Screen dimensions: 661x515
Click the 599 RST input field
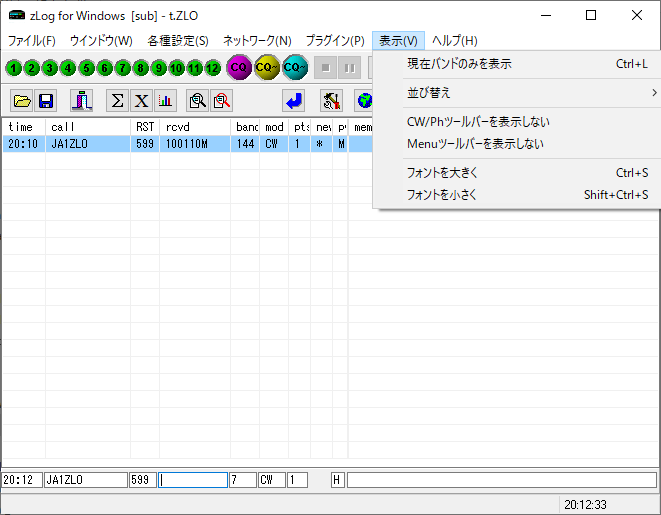(x=143, y=480)
